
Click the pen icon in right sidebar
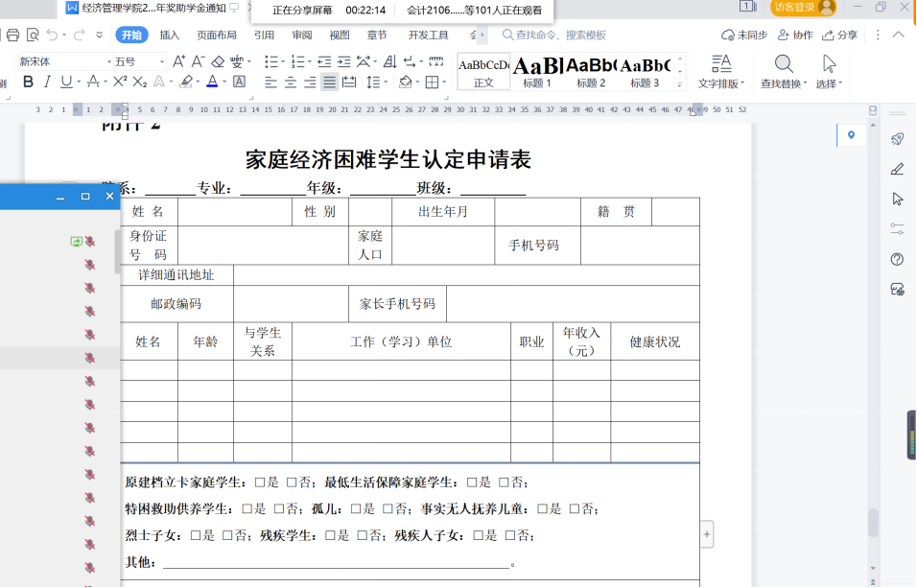898,169
